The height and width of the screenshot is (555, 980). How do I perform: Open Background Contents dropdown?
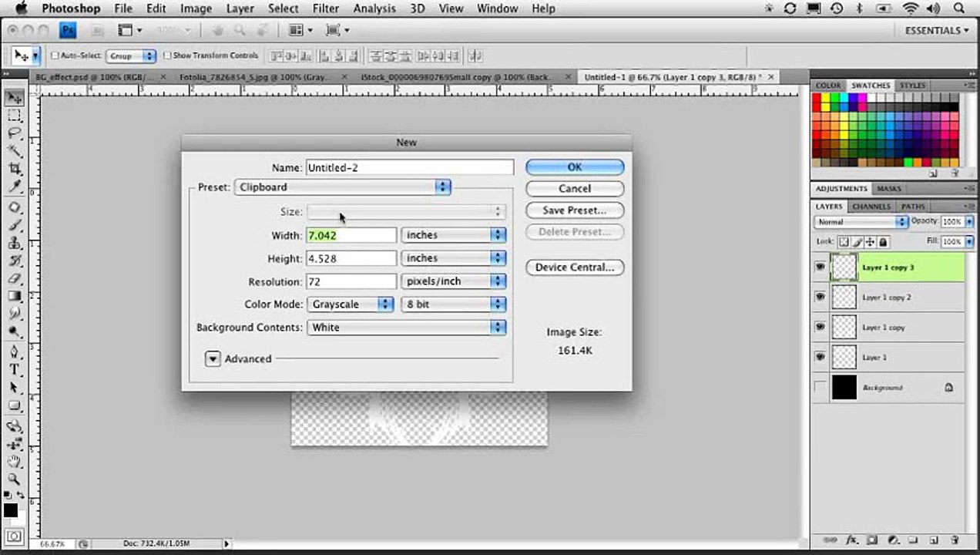tap(406, 328)
